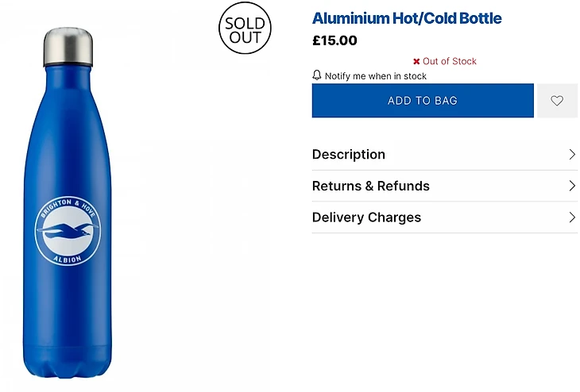Click the ALBION text on the crest
Viewport: 580px width, 392px height.
[x=68, y=258]
